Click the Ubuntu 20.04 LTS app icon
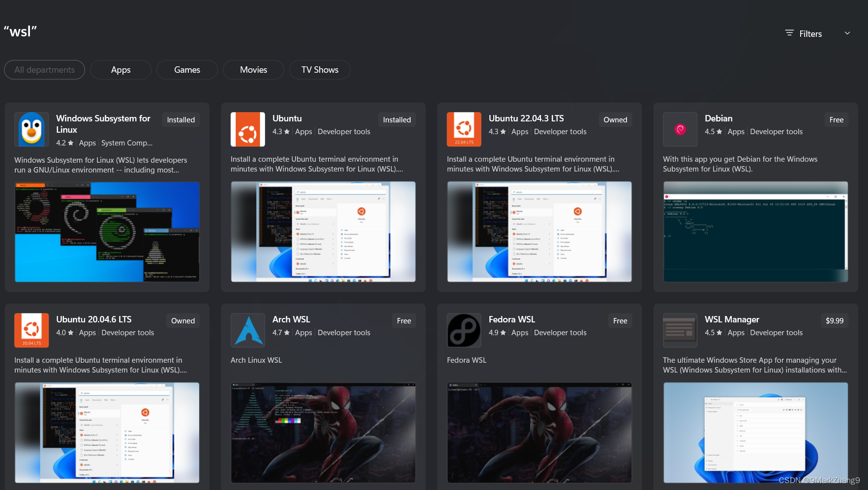Image resolution: width=868 pixels, height=490 pixels. pos(31,330)
